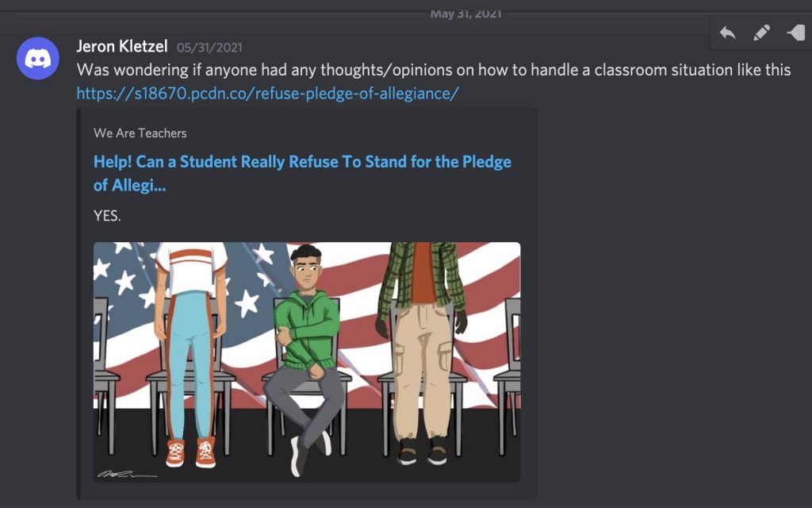Reply to Jeron Kletzel's message with arrow icon

(728, 33)
